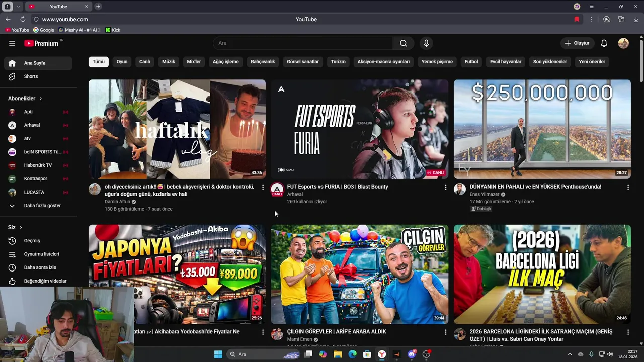This screenshot has height=362, width=644.
Task: Select the Görsel sanatlar filter chip
Action: pyautogui.click(x=303, y=62)
